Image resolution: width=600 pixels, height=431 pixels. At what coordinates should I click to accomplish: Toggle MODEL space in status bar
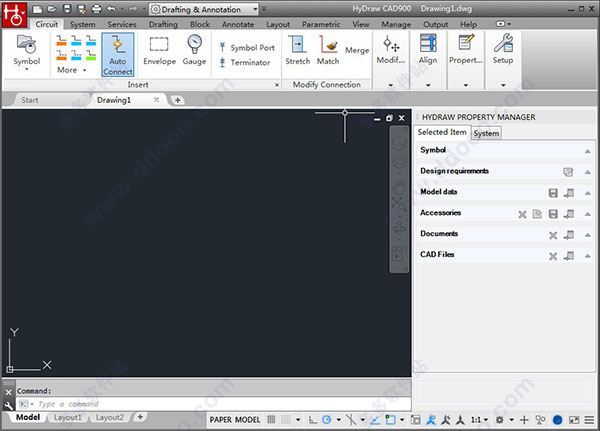click(x=248, y=420)
